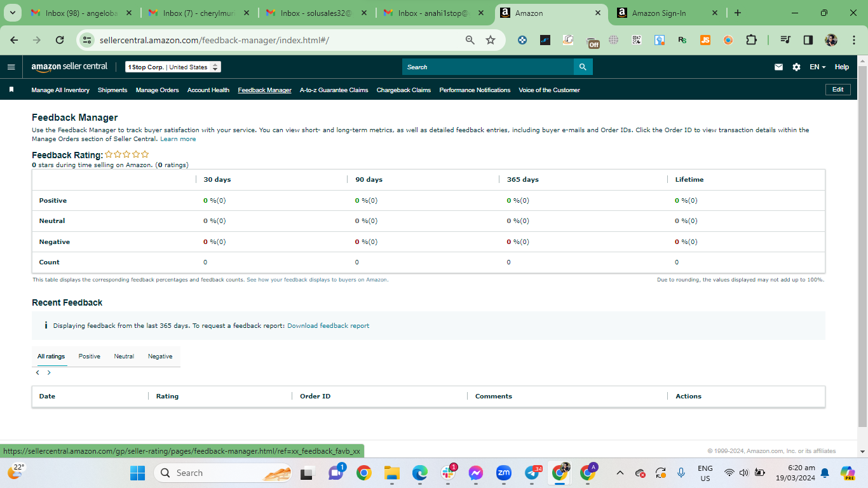Viewport: 868px width, 488px height.
Task: Open Manage All Inventory menu
Action: point(60,90)
